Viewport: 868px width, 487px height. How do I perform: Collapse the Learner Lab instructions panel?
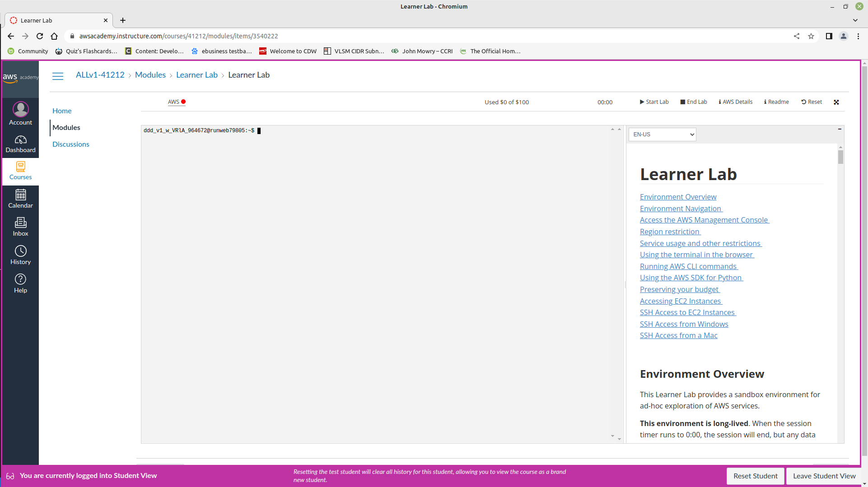tap(839, 129)
